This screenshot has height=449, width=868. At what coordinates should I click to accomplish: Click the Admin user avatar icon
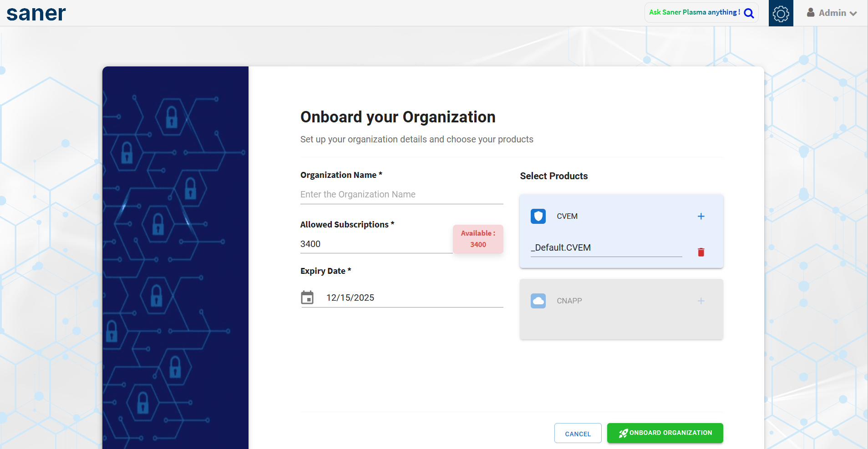811,13
